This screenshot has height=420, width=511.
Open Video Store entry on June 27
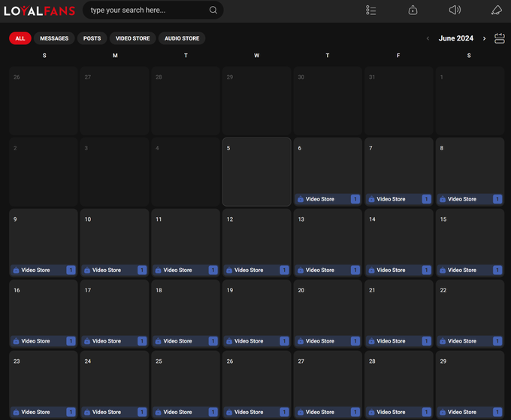tap(328, 412)
